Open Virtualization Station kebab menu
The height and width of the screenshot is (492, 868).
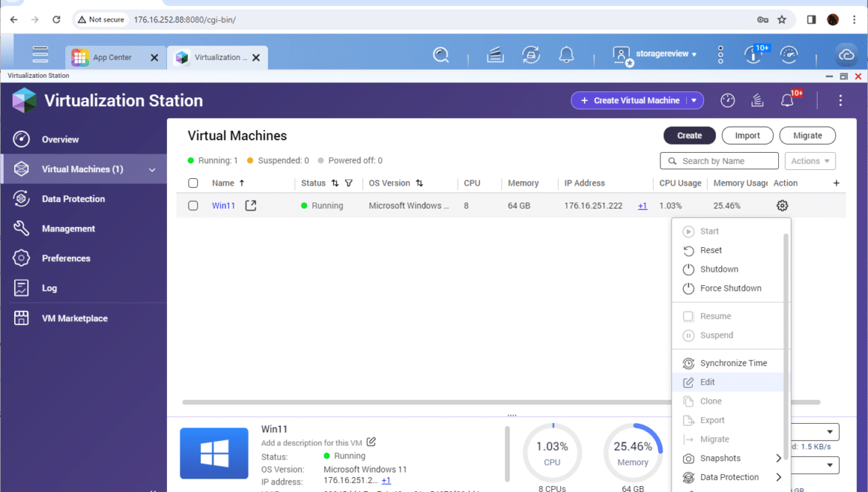pyautogui.click(x=841, y=100)
